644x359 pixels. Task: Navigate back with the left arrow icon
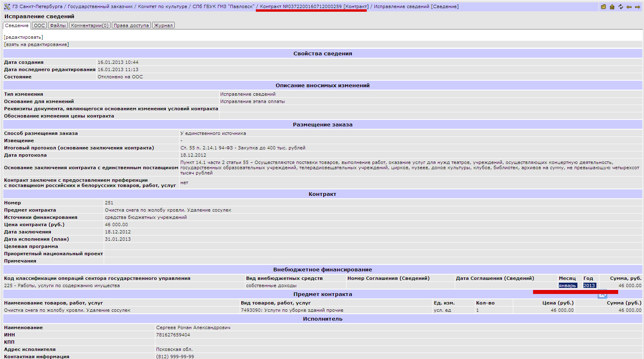(629, 7)
